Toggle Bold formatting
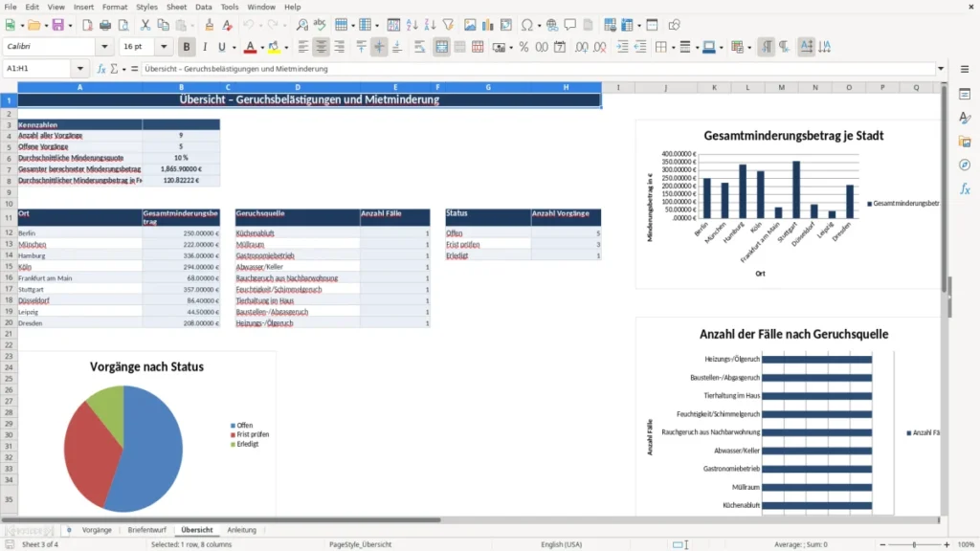Screen dimensions: 980x551 coord(187,47)
